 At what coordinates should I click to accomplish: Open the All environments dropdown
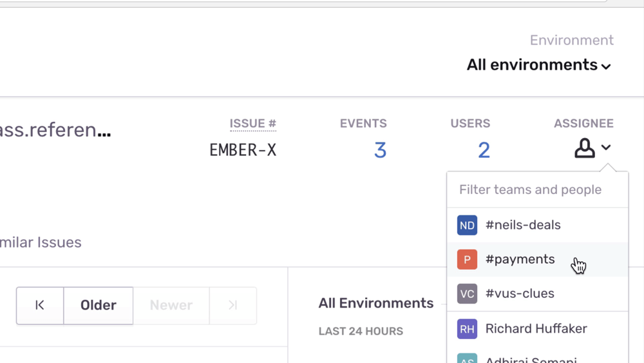538,65
